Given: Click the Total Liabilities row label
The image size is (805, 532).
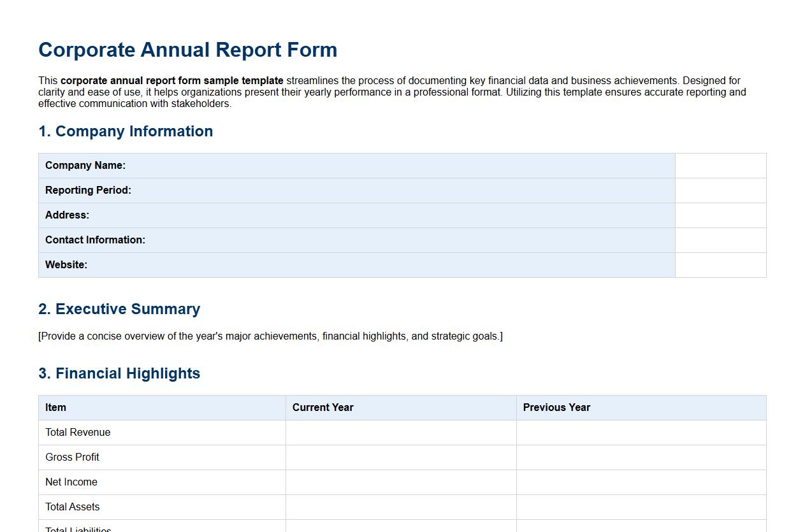Looking at the screenshot, I should [77, 528].
